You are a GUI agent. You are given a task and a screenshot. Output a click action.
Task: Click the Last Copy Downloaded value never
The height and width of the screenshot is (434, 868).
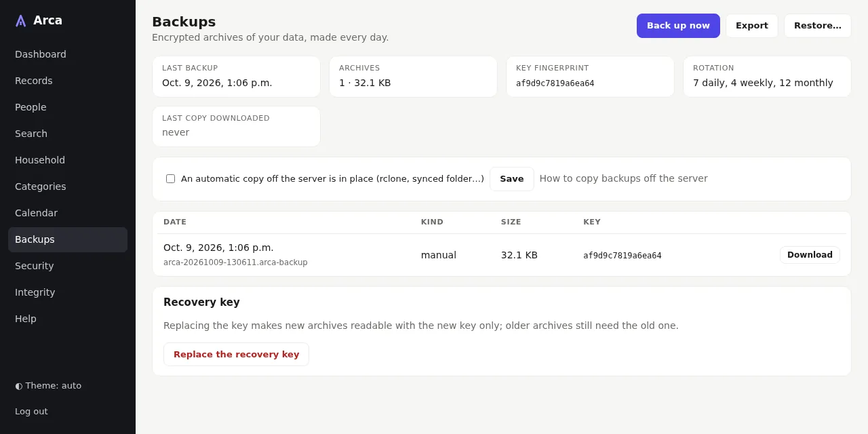(x=176, y=132)
